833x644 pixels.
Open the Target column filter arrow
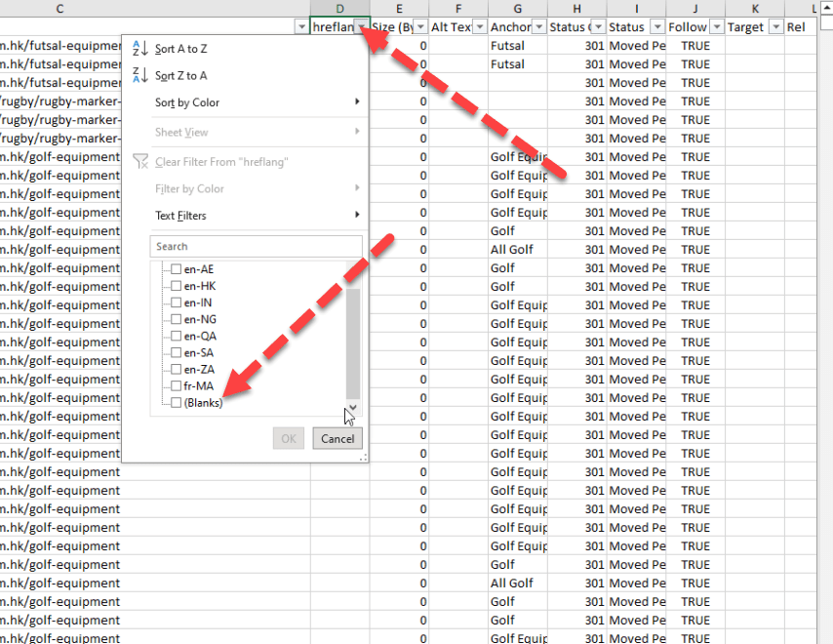pyautogui.click(x=775, y=27)
